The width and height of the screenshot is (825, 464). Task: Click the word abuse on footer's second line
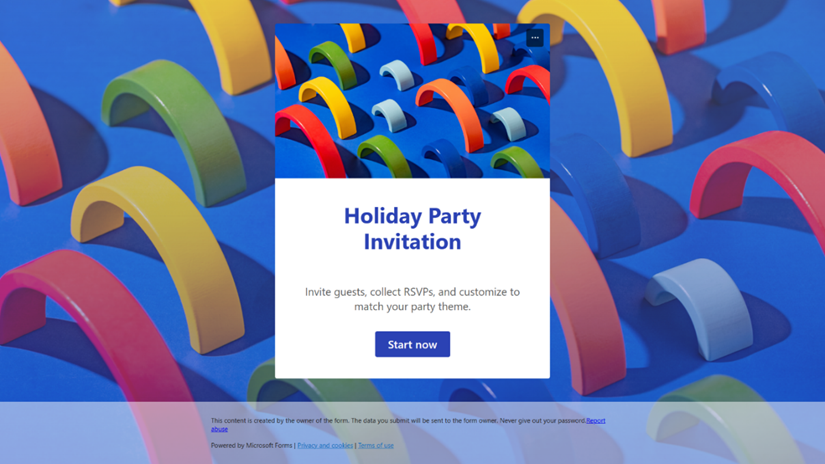(219, 429)
